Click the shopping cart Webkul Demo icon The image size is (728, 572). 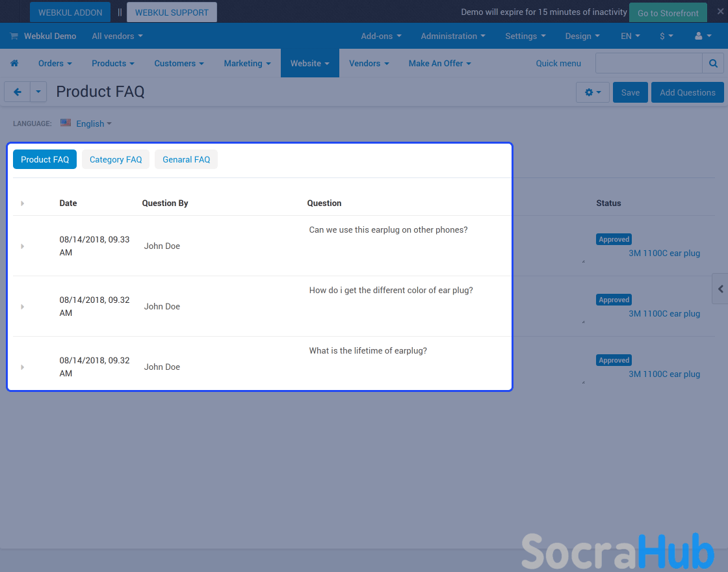pos(14,36)
